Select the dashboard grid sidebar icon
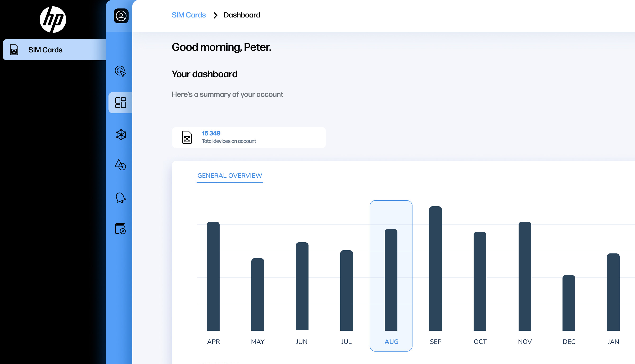The height and width of the screenshot is (364, 635). [120, 103]
